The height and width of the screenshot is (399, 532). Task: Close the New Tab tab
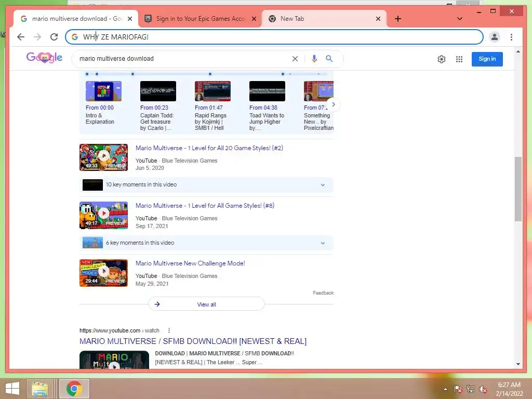(378, 19)
